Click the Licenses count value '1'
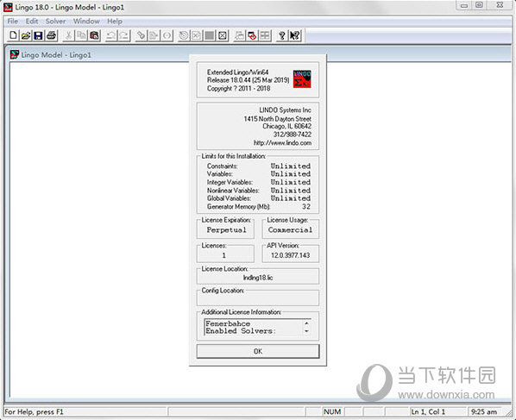Viewport: 516px width, 420px height. 223,255
